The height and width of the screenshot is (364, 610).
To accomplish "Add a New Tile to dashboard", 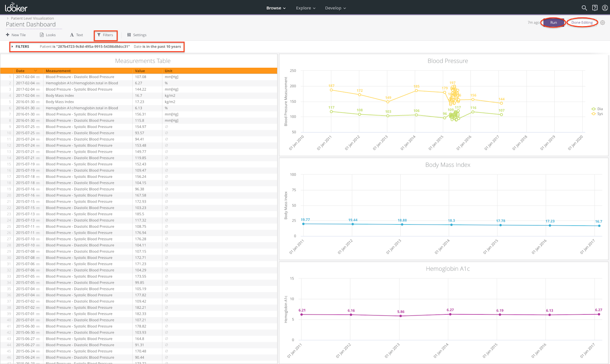I will [16, 35].
